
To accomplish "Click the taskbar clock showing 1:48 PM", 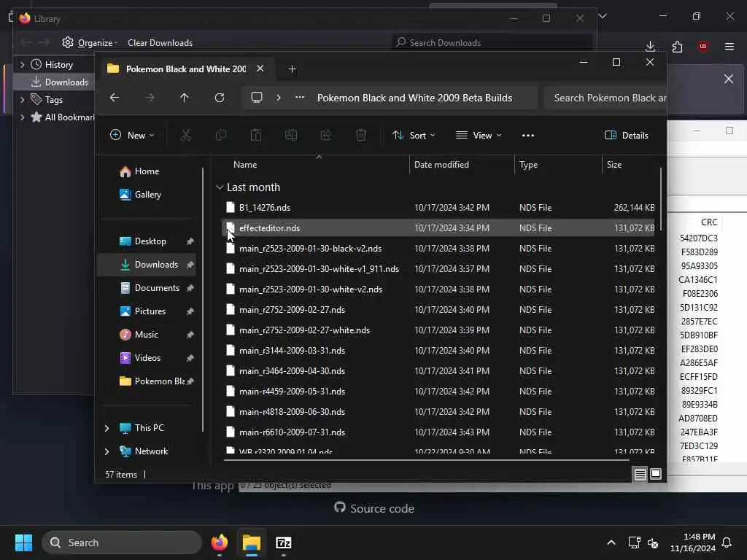I will [693, 542].
